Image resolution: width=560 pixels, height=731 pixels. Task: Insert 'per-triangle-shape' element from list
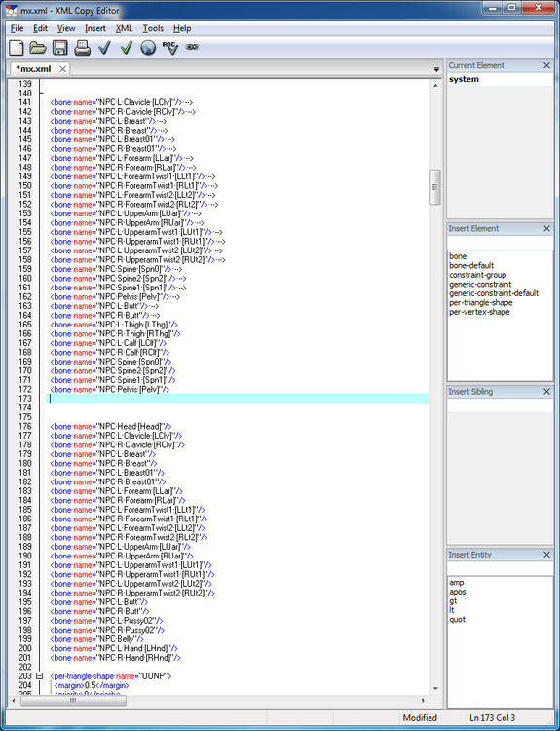click(x=481, y=302)
